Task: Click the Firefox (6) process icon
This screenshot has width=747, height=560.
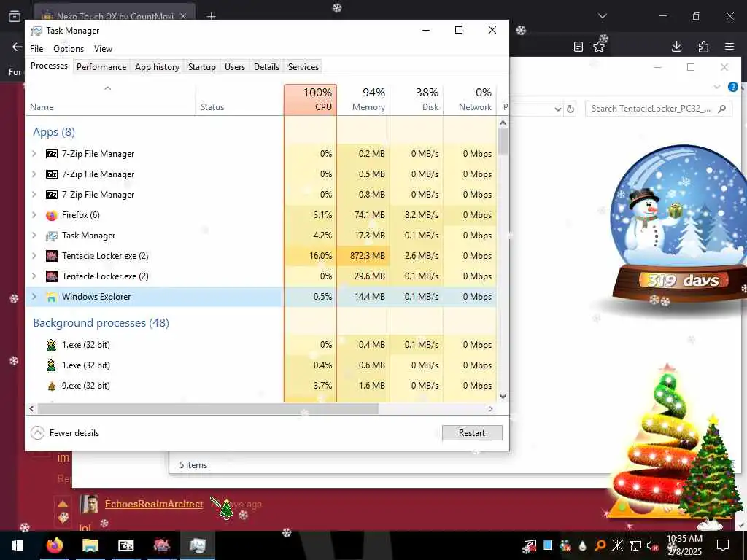Action: [52, 215]
